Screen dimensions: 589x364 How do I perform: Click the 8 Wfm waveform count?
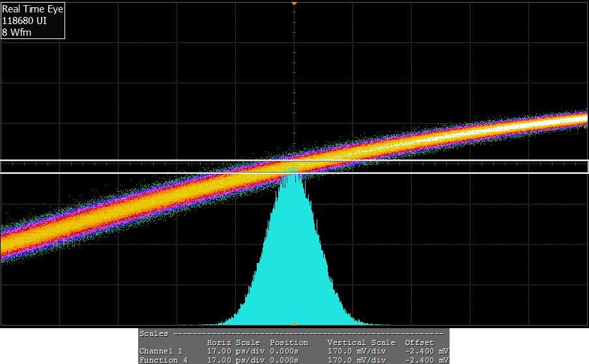(16, 32)
